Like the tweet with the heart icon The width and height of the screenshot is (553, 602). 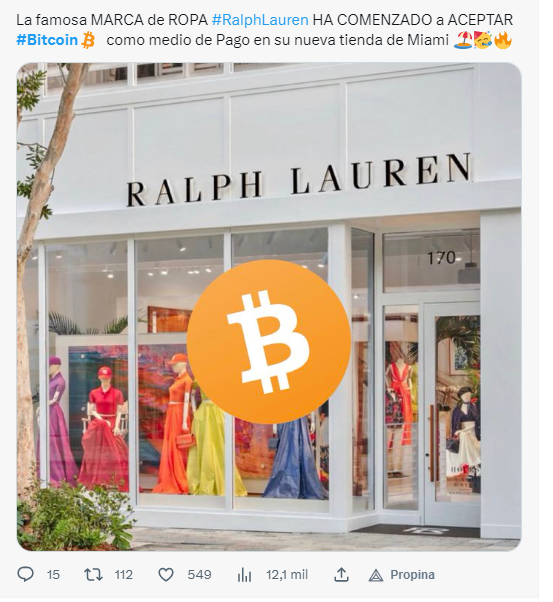click(x=166, y=575)
